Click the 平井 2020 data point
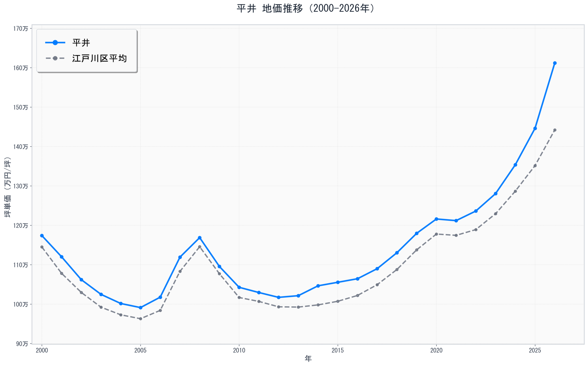Image resolution: width=588 pixels, height=366 pixels. pyautogui.click(x=436, y=219)
